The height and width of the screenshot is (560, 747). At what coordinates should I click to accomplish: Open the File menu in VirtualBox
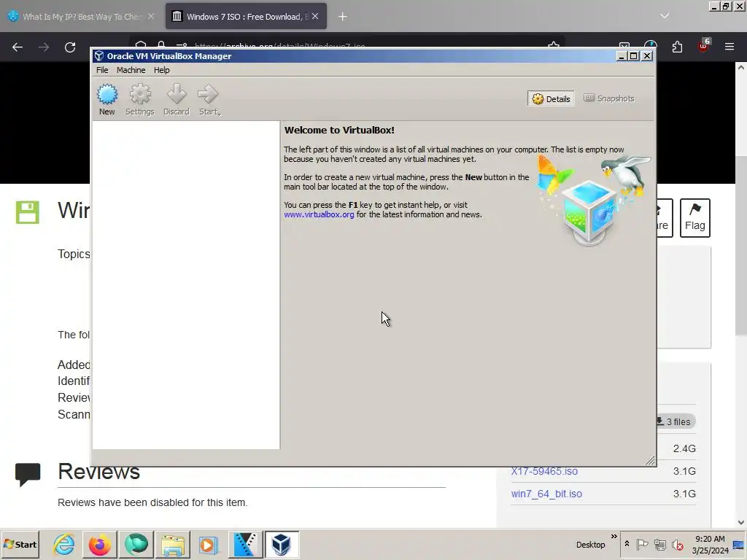coord(102,70)
